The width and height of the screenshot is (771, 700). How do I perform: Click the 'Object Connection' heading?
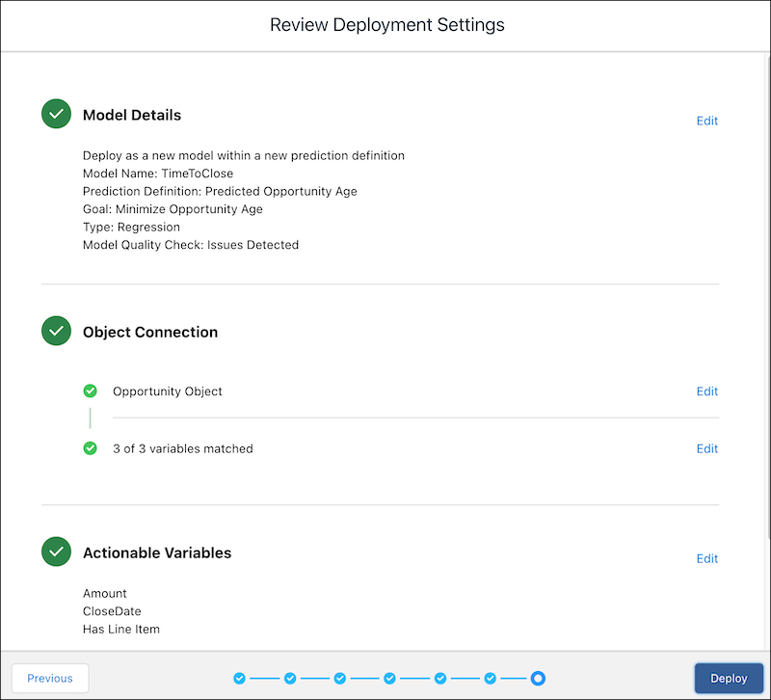150,332
